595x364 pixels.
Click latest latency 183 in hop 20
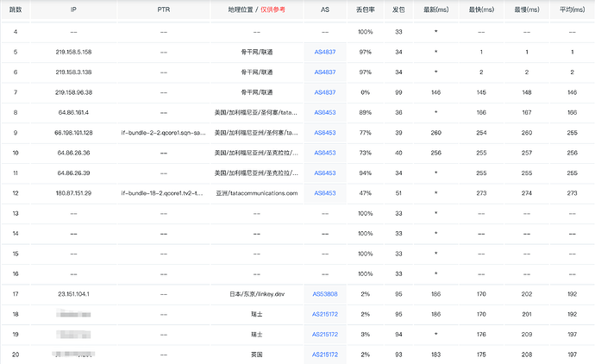436,355
